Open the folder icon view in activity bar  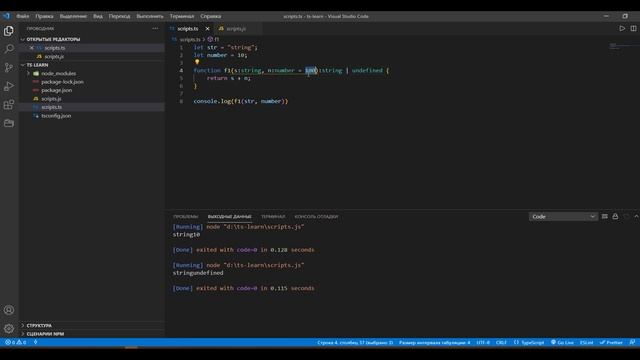[9, 123]
